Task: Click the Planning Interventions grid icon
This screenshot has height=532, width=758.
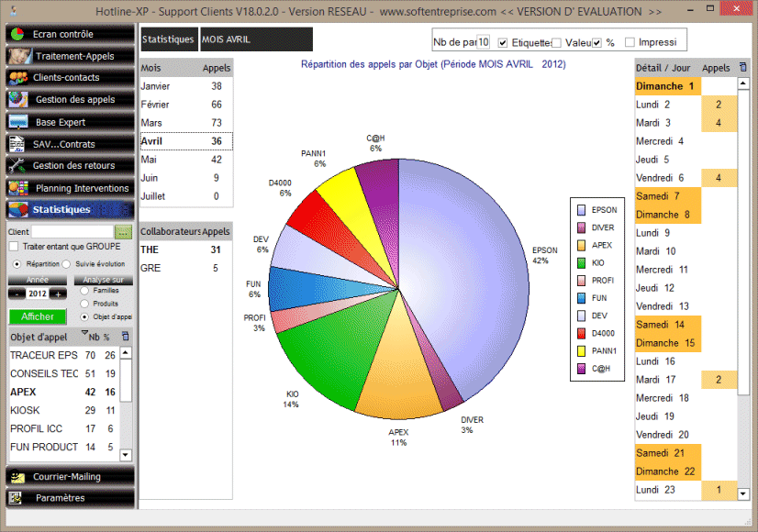Action: [17, 188]
